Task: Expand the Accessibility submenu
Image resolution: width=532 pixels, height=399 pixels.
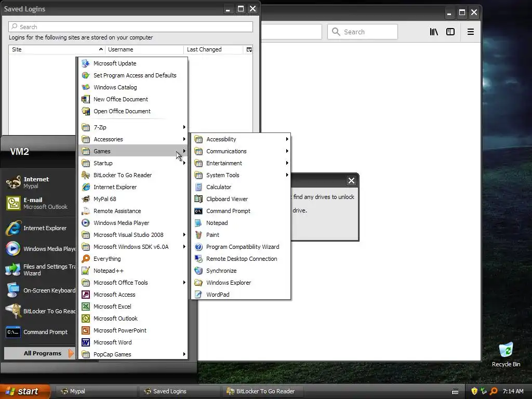Action: 241,139
